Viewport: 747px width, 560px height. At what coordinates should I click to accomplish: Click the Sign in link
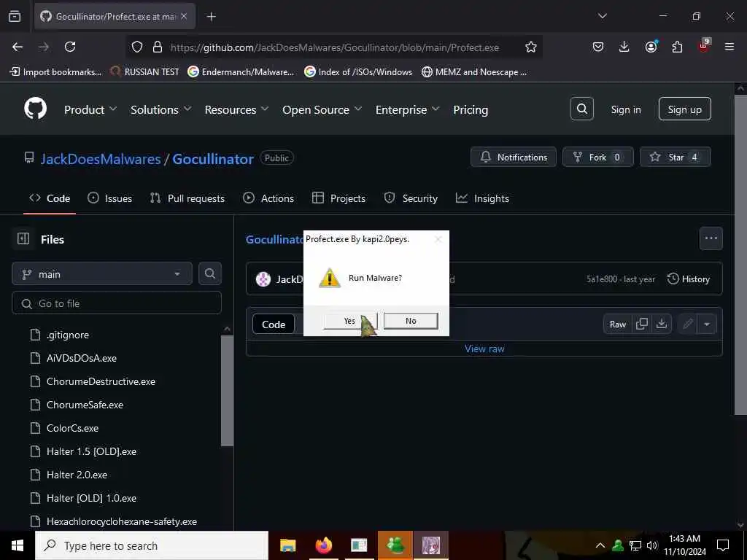point(625,109)
